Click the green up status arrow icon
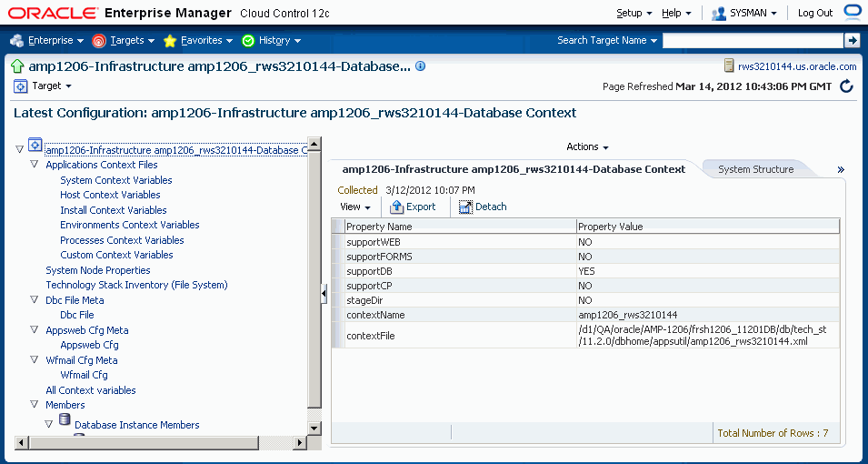The height and width of the screenshot is (464, 868). 17,67
